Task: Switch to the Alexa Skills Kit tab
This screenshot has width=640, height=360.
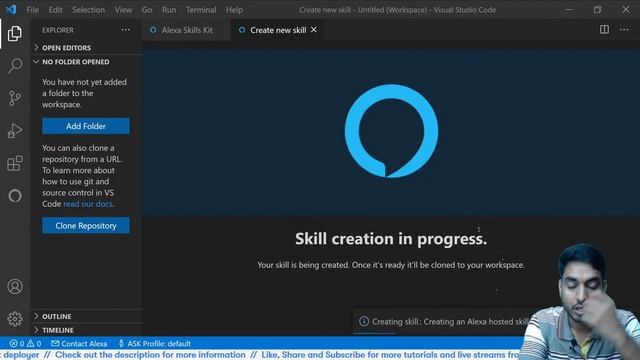Action: [187, 30]
